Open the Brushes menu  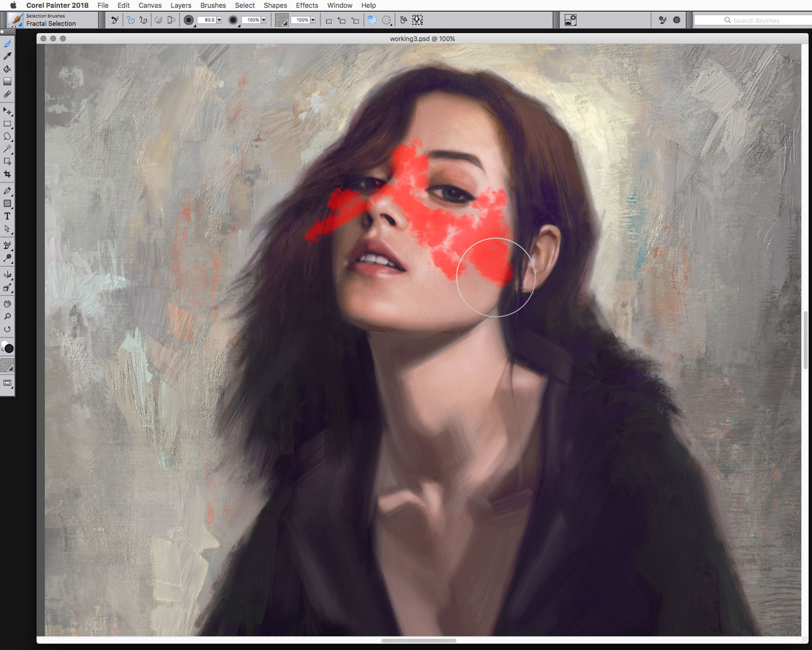(213, 5)
